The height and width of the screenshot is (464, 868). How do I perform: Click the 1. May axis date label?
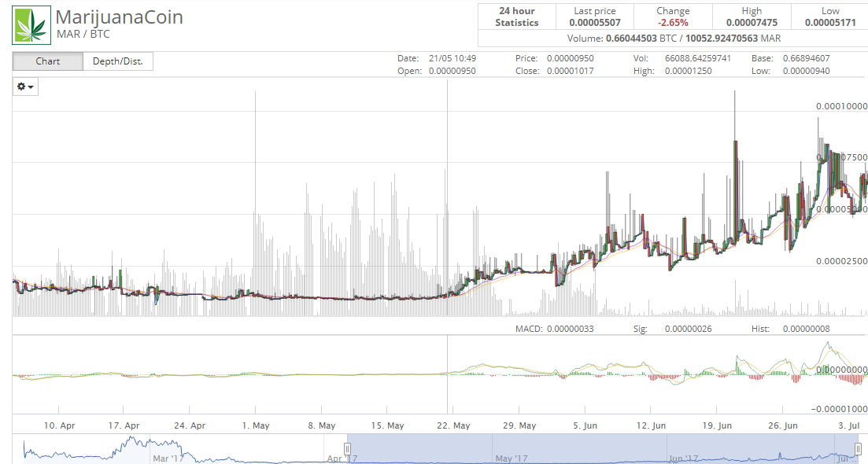coord(256,425)
